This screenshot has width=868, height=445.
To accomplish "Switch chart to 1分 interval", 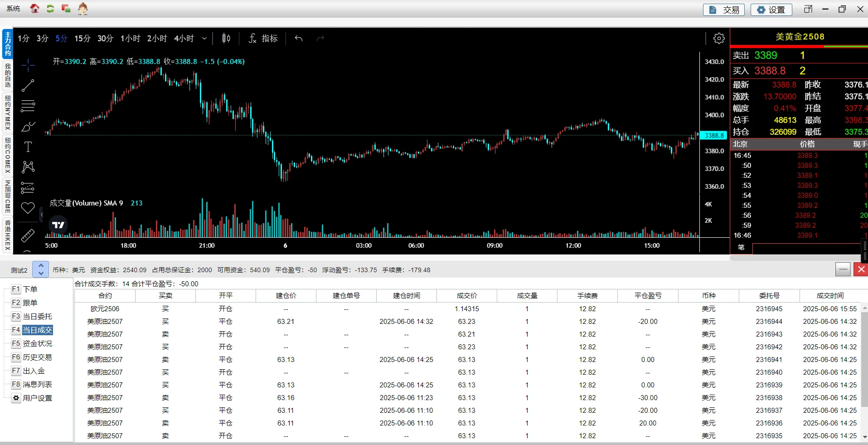I will 24,39.
